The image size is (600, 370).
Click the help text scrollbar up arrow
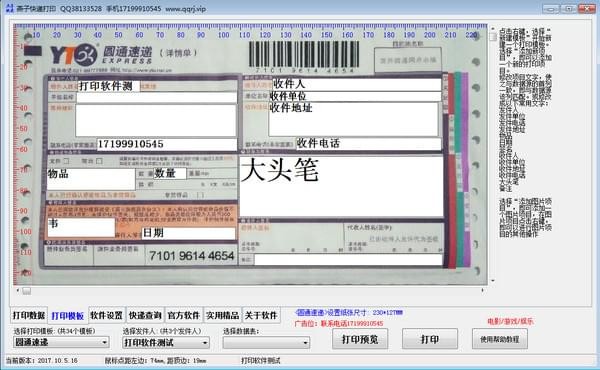pyautogui.click(x=493, y=29)
